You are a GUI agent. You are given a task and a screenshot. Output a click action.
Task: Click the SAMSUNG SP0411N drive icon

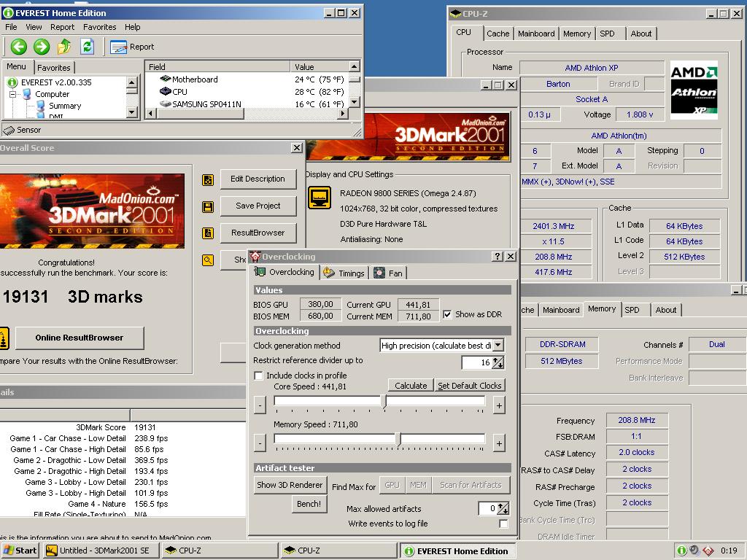click(166, 104)
